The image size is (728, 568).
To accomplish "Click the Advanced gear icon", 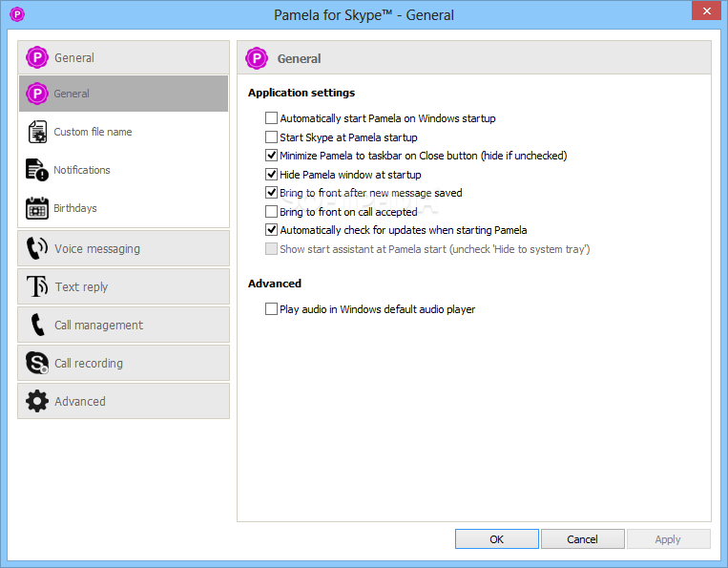I will pos(37,401).
